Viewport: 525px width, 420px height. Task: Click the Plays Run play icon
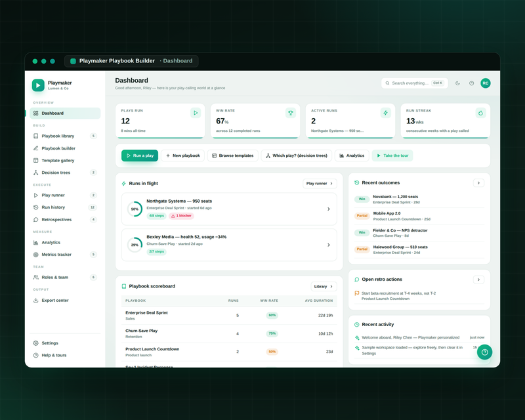(x=196, y=113)
